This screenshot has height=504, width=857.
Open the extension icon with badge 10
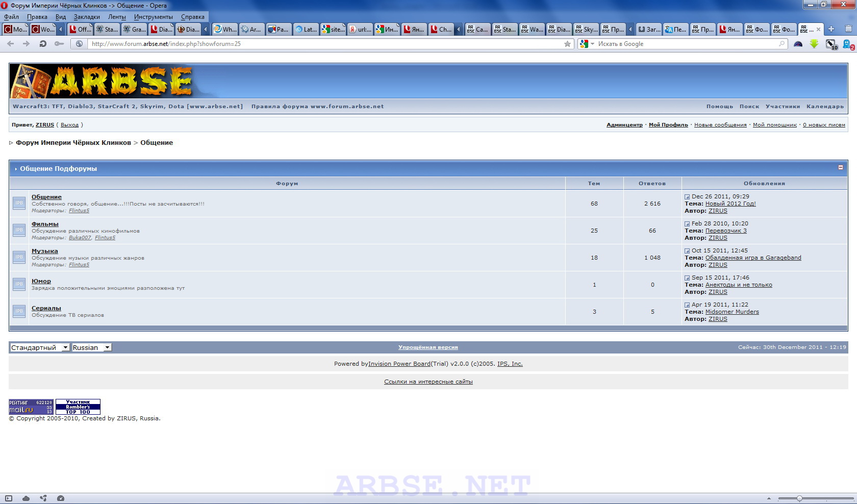(x=831, y=44)
